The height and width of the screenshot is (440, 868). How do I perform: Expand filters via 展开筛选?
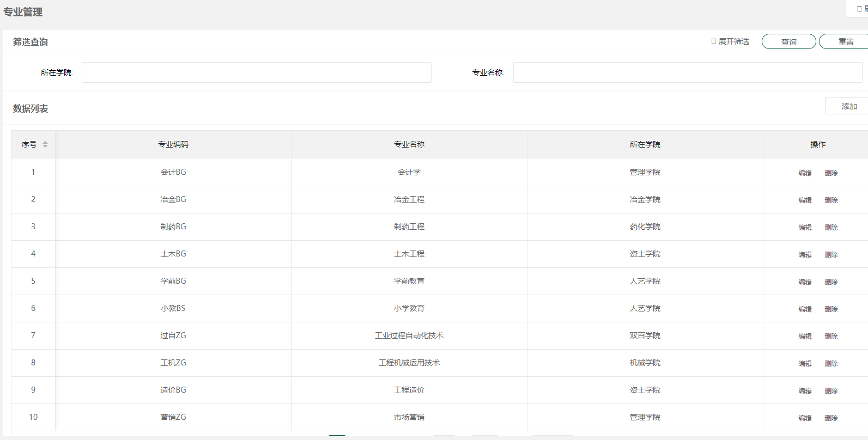730,41
